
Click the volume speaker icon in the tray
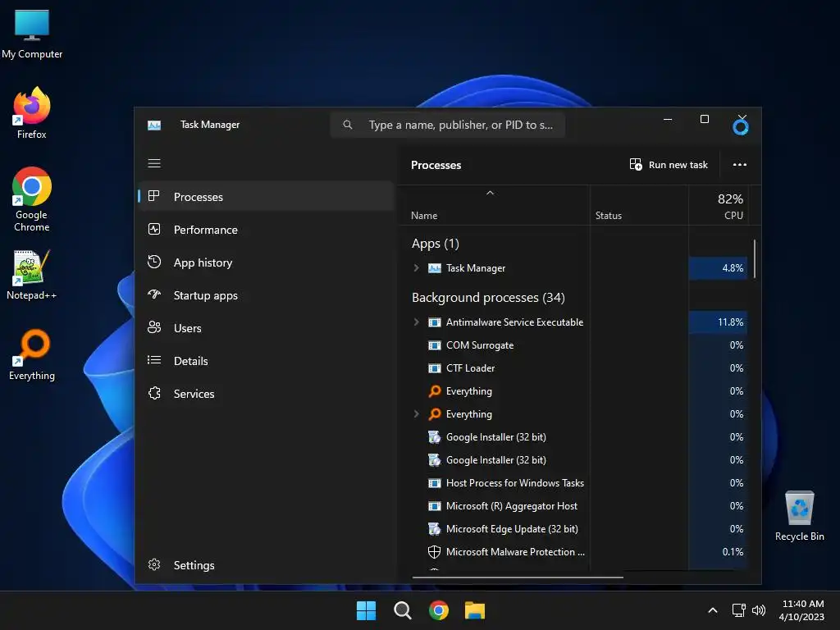(759, 610)
